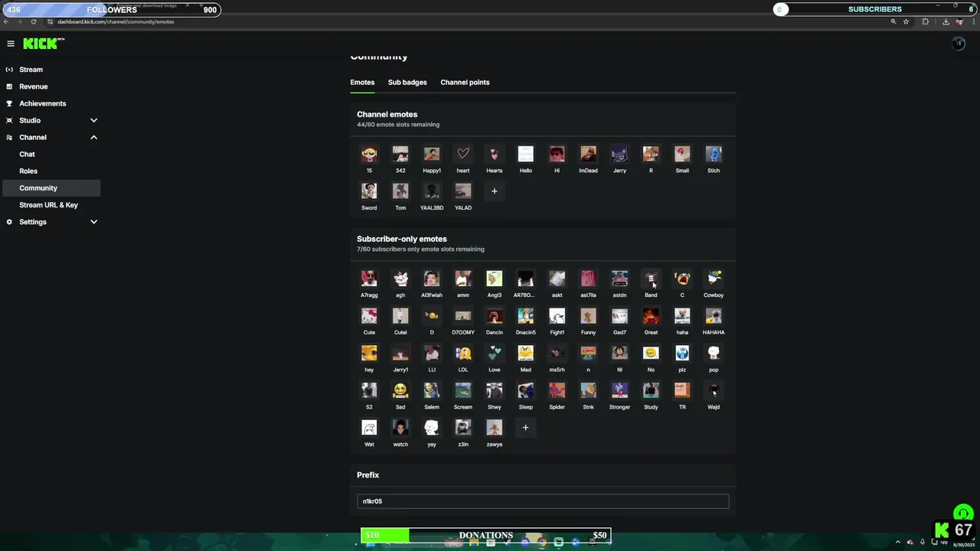This screenshot has height=551, width=980.
Task: Switch to the Sub badges tab
Action: pos(407,82)
